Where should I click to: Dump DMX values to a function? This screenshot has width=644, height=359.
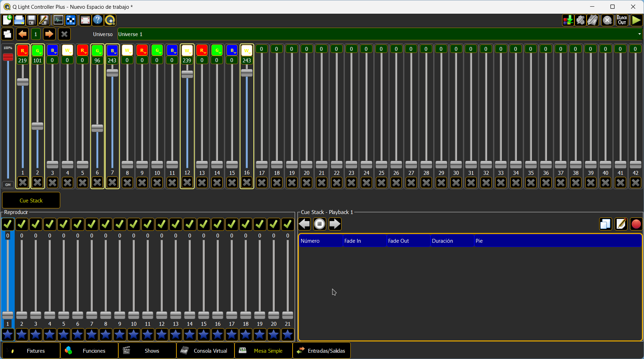(x=568, y=20)
